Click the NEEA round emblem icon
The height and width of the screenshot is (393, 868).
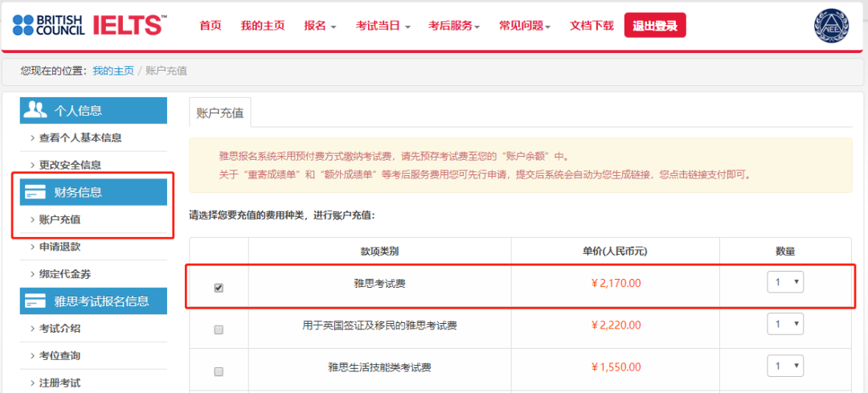tap(831, 26)
